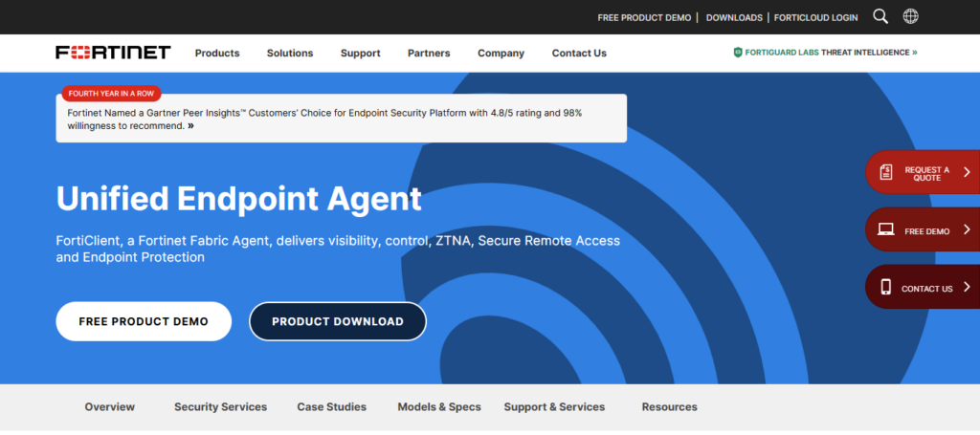980x435 pixels.
Task: Expand the Free Demo side chevron
Action: click(967, 229)
